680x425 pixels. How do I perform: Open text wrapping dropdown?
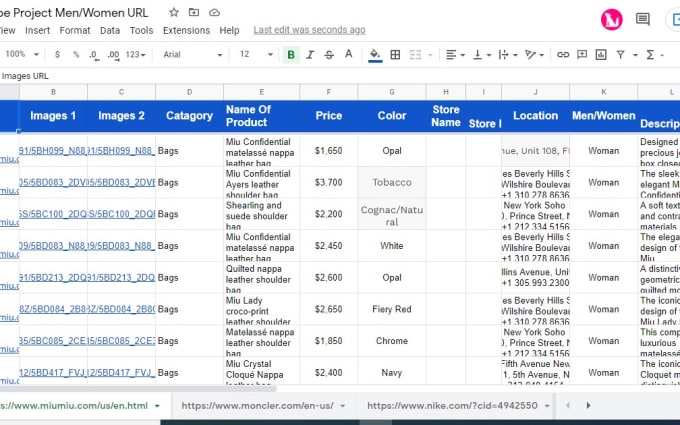(508, 55)
